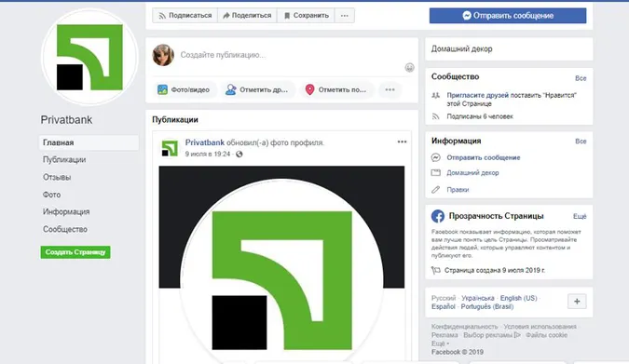Open more composer options ellipsis
Image resolution: width=629 pixels, height=364 pixels.
(390, 89)
